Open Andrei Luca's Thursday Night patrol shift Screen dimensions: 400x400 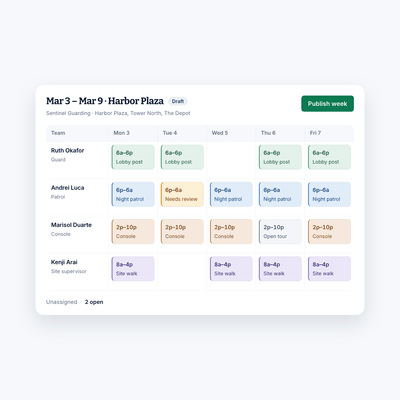coord(280,194)
